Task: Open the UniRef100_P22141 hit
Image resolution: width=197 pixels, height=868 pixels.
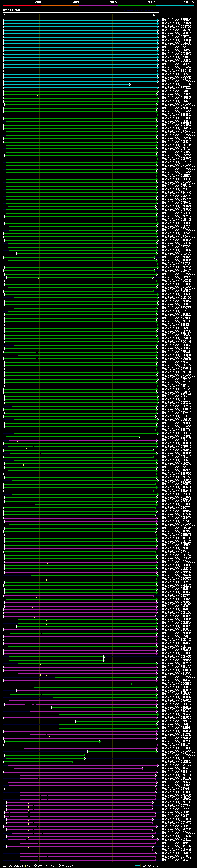Action: [x=177, y=467]
